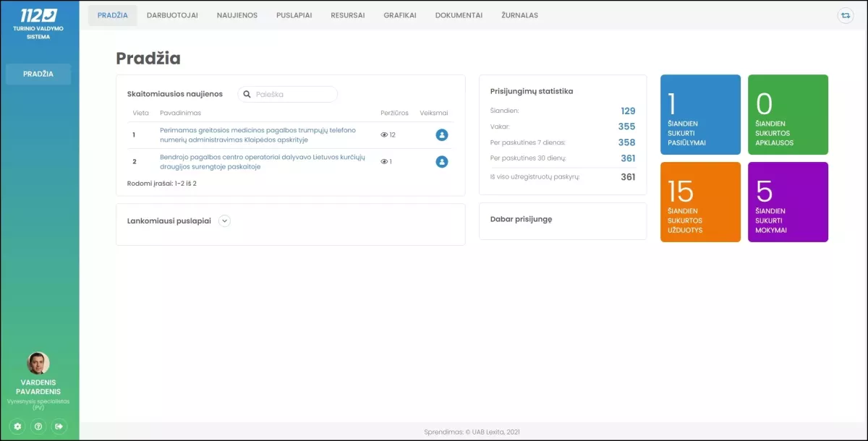Click the user profile photo in sidebar
This screenshot has width=868, height=441.
coord(38,363)
